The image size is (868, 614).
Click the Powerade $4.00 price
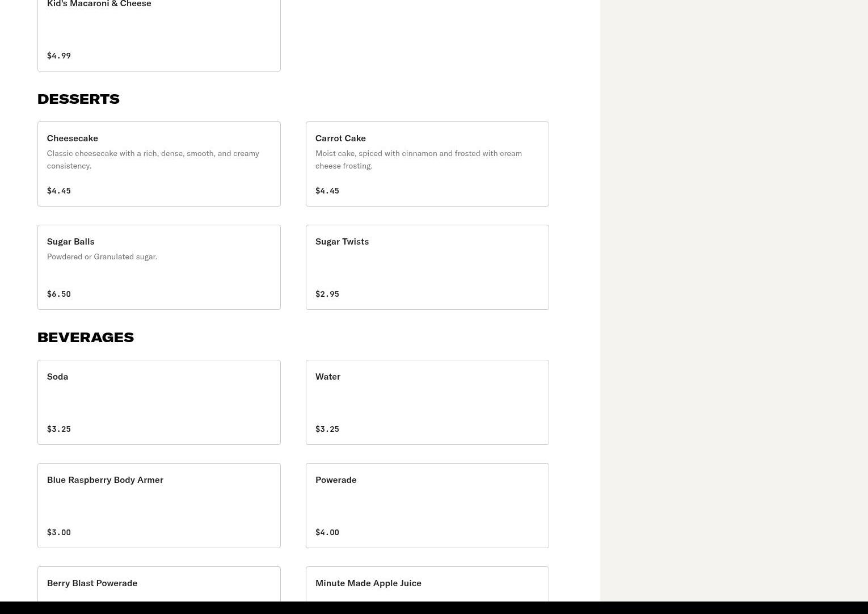tap(327, 532)
